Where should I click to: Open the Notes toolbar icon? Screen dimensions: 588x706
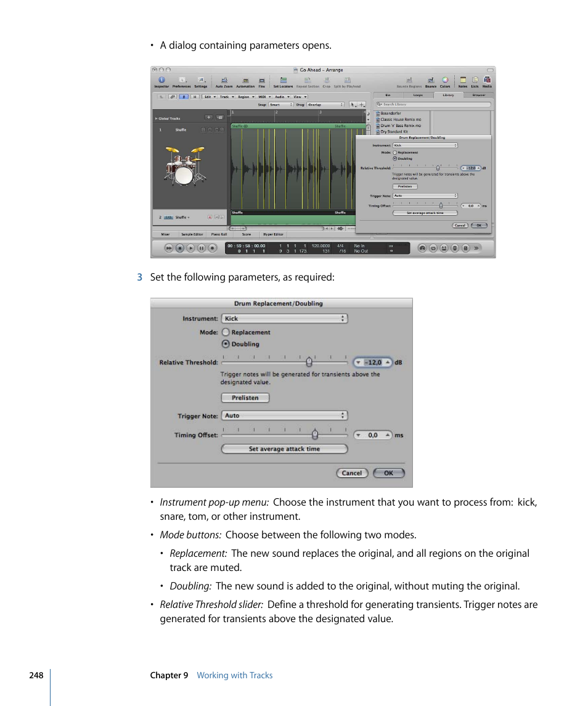[463, 80]
